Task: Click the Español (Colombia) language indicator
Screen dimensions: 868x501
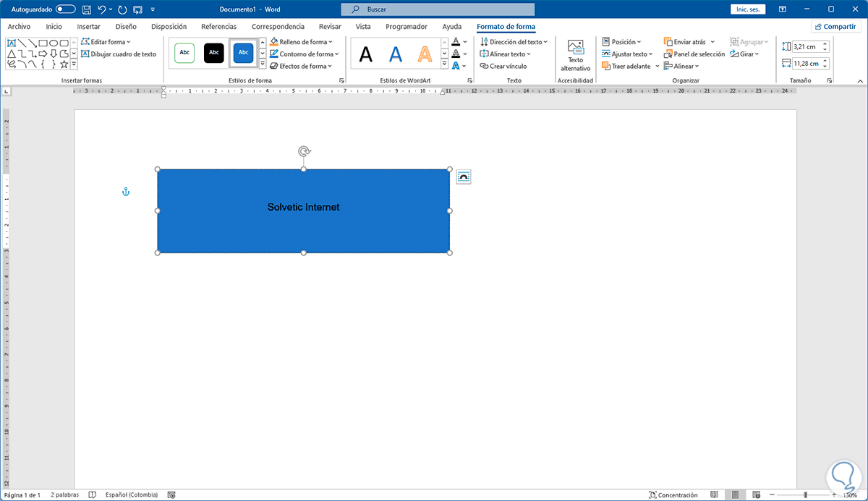Action: point(132,495)
